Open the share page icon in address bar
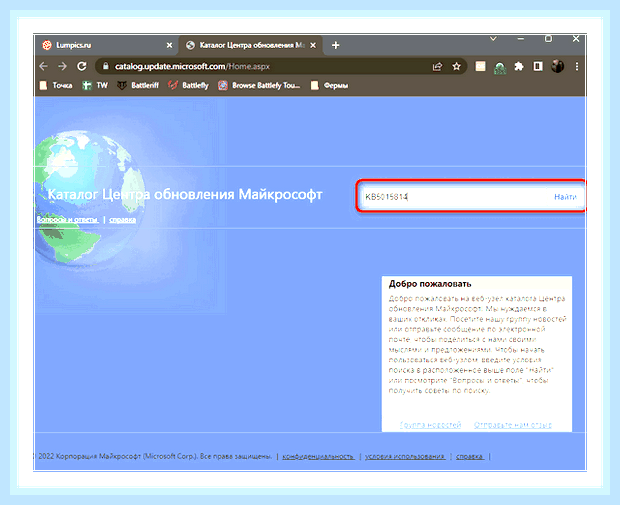 (437, 66)
